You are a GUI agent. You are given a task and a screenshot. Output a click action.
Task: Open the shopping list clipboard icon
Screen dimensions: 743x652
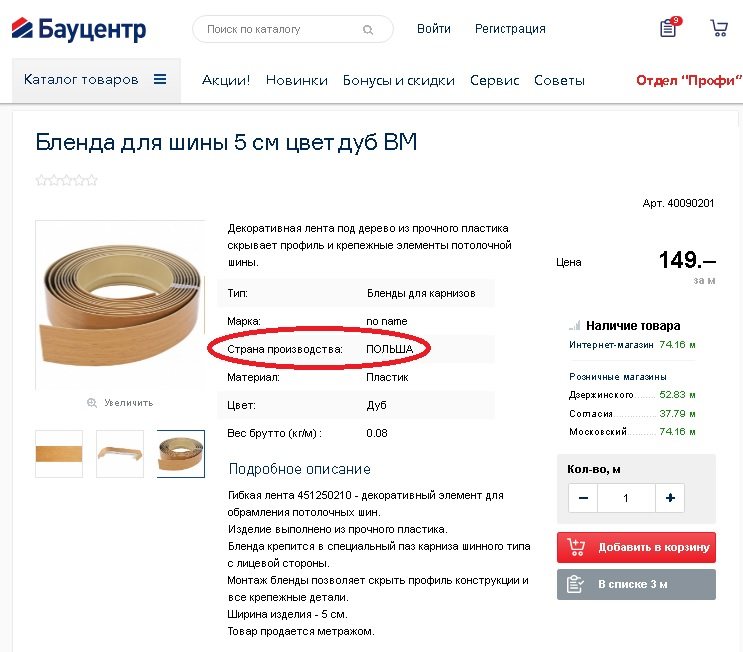670,27
